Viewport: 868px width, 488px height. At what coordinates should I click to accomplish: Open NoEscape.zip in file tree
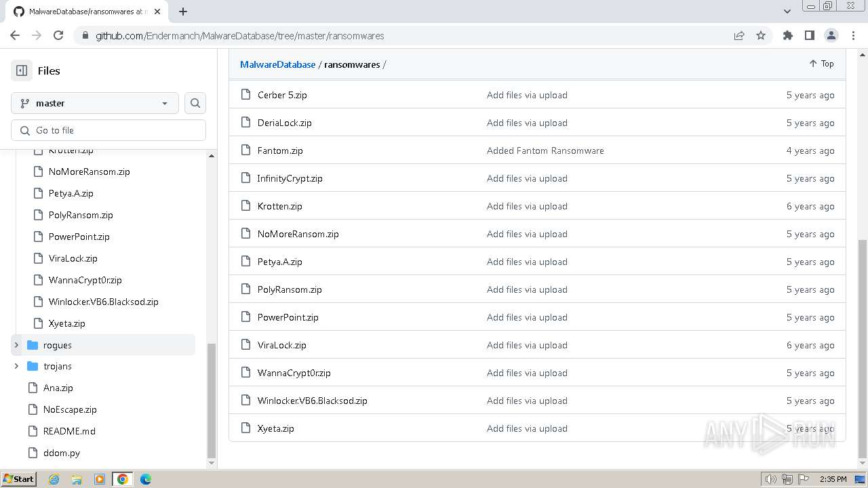[70, 409]
